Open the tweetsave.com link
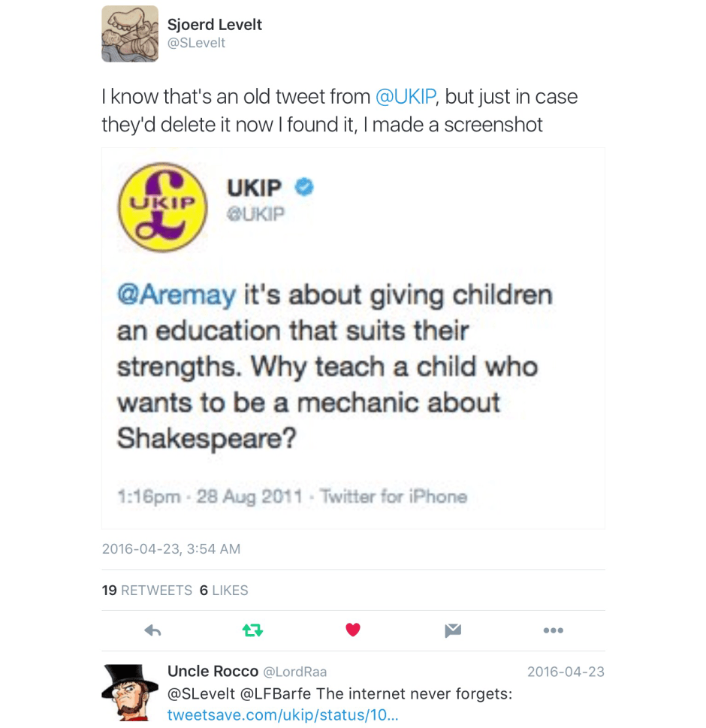The height and width of the screenshot is (728, 706). (x=282, y=714)
